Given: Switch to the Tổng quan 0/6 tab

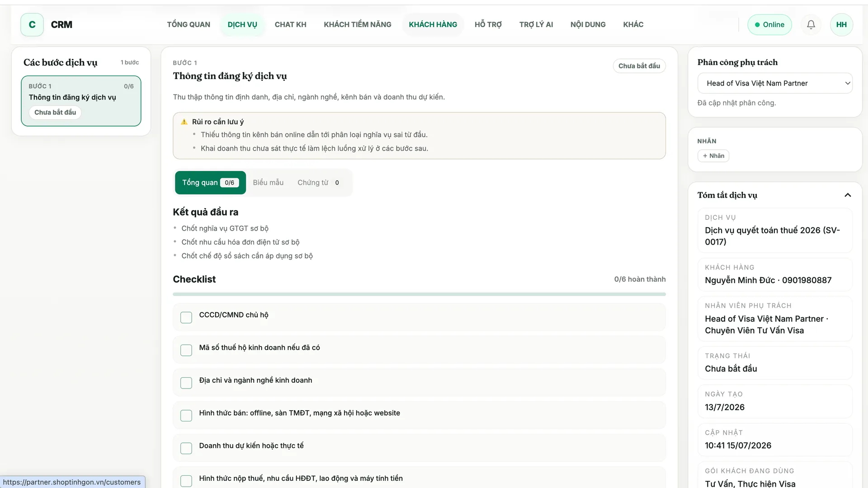Looking at the screenshot, I should (210, 183).
